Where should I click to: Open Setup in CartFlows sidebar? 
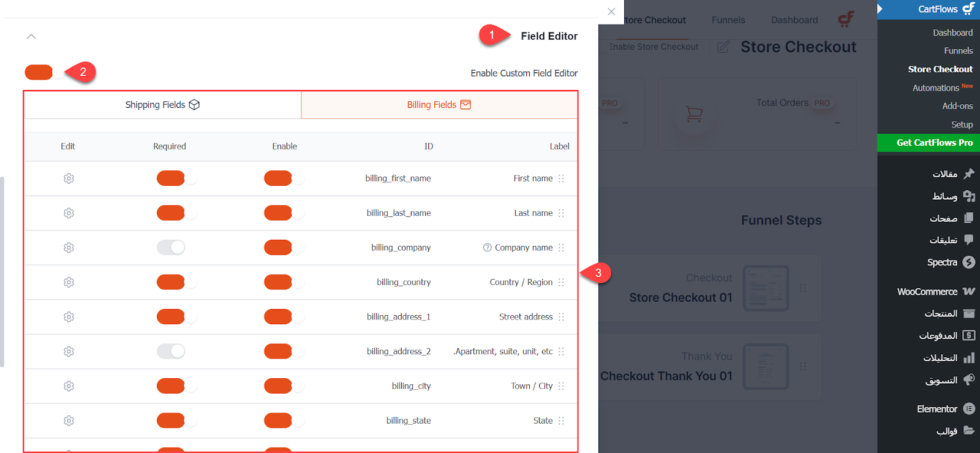tap(962, 124)
